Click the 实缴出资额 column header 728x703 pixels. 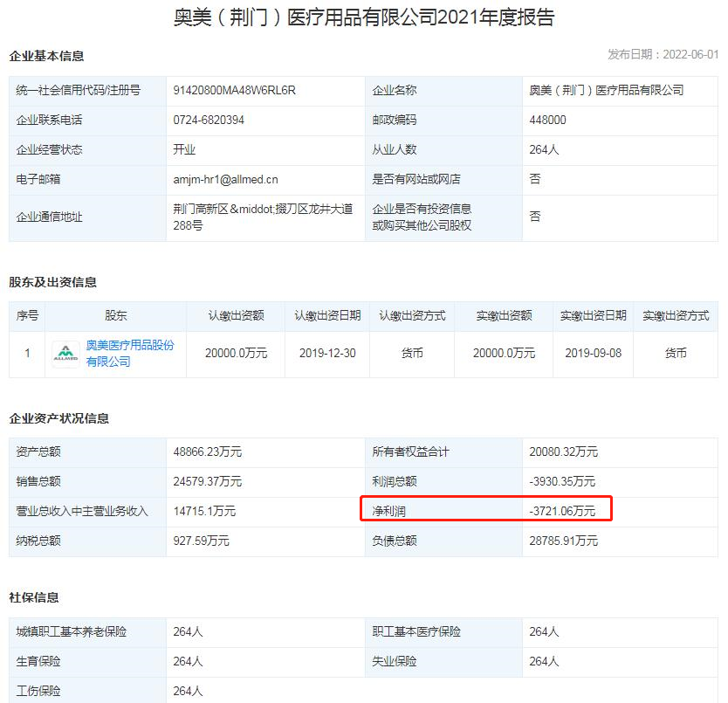[504, 316]
